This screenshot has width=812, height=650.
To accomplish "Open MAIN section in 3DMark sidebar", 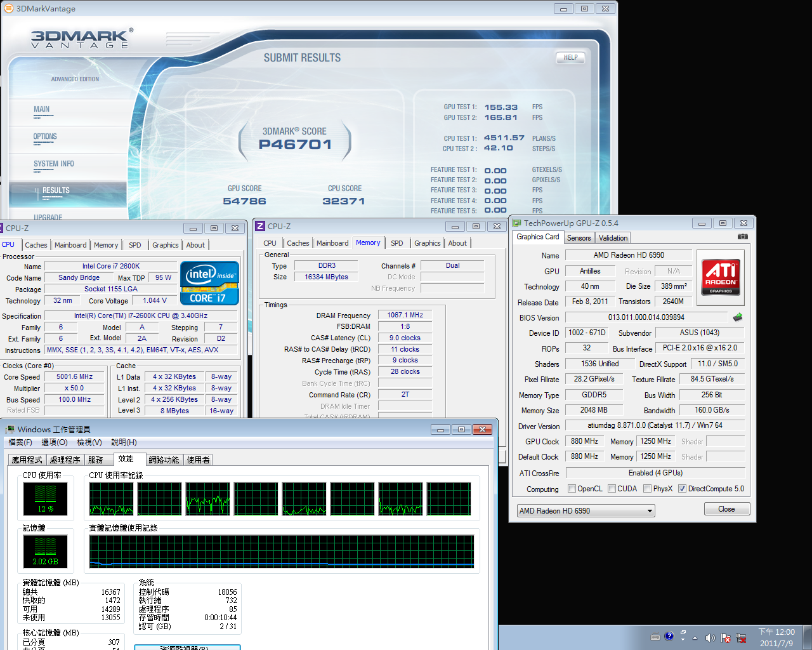I will 42,110.
